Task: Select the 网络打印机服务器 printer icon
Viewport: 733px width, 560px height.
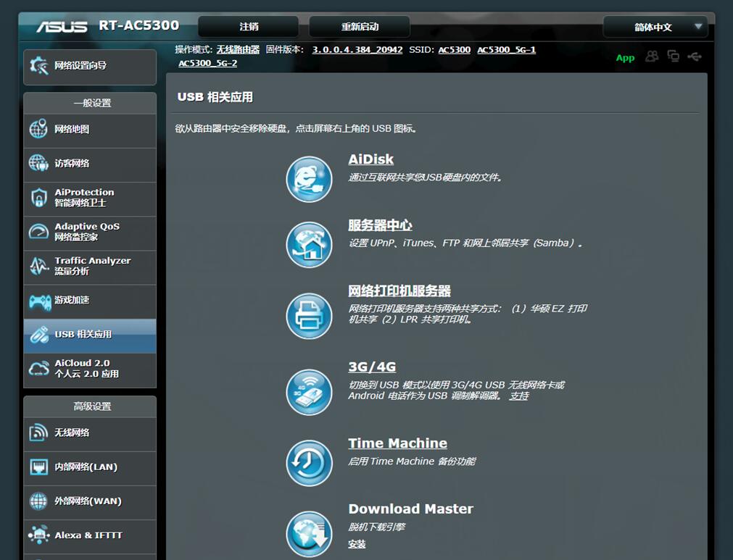Action: point(309,315)
